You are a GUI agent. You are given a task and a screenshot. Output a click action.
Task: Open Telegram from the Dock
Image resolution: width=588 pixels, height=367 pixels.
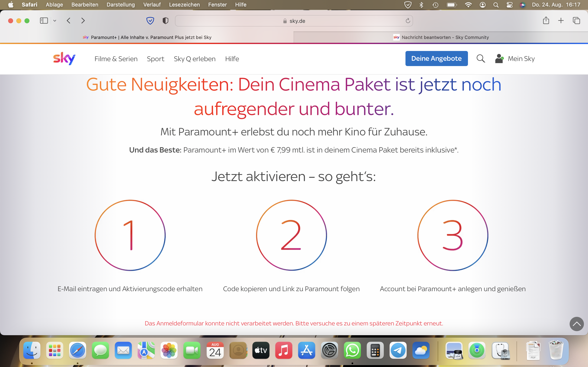click(x=398, y=350)
